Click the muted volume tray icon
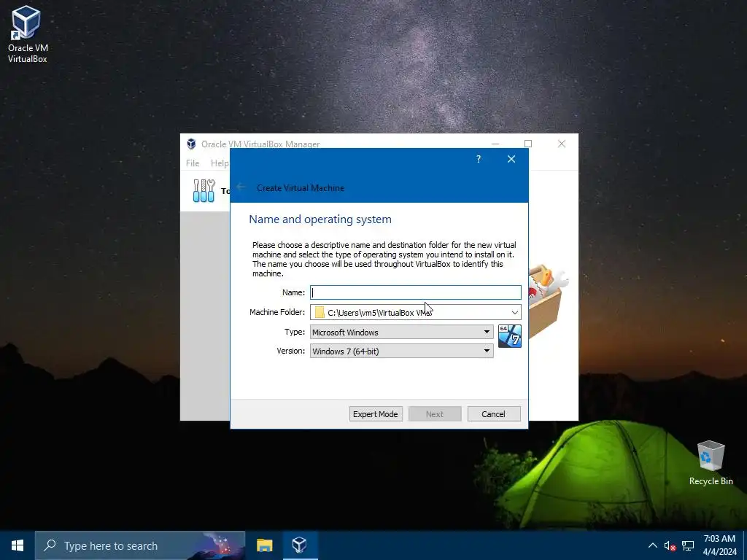This screenshot has height=560, width=747. [x=670, y=545]
